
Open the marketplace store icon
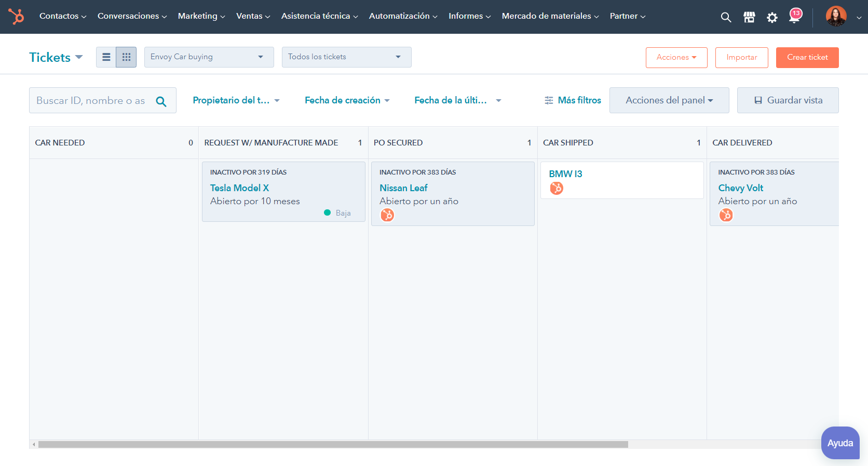tap(749, 17)
